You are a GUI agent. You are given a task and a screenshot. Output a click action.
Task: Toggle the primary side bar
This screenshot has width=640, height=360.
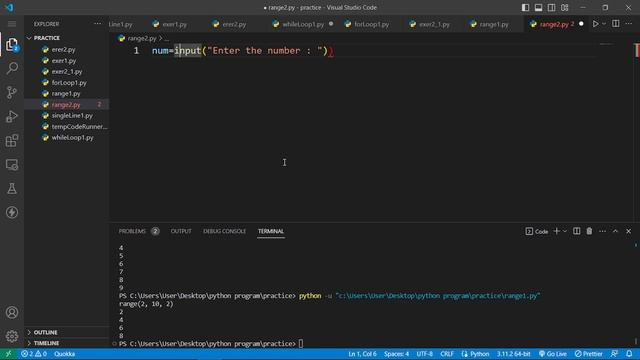(525, 7)
